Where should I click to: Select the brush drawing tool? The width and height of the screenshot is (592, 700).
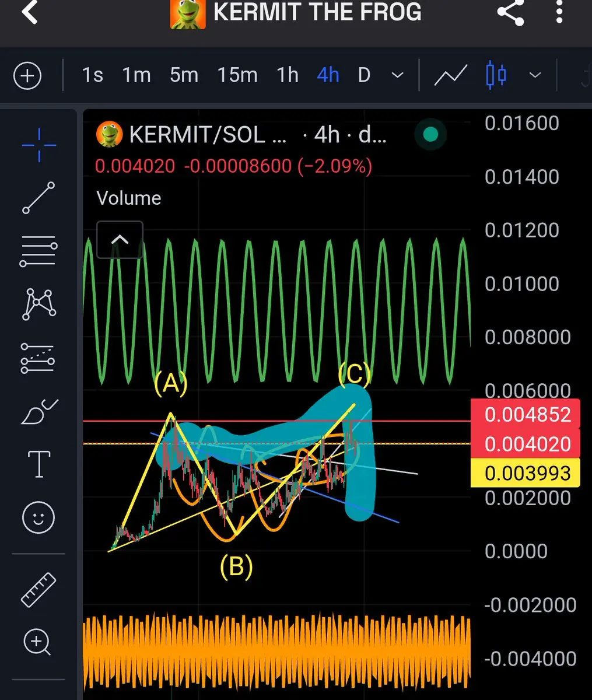(39, 412)
